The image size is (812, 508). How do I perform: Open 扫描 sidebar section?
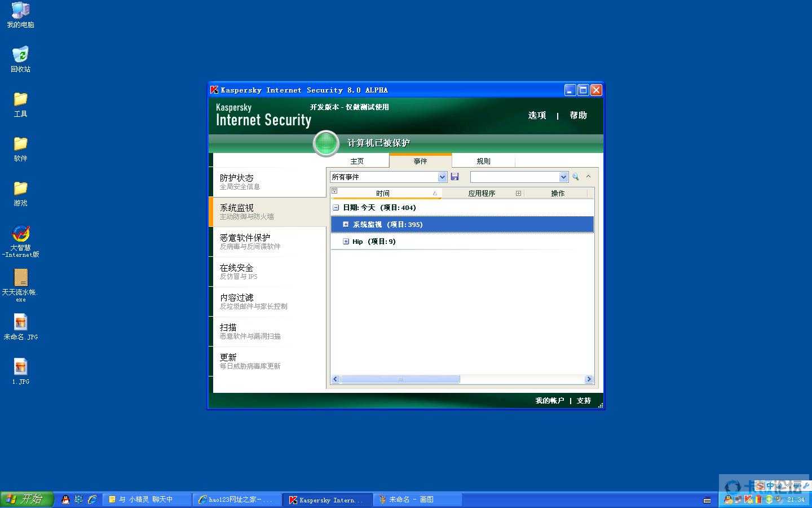click(270, 331)
